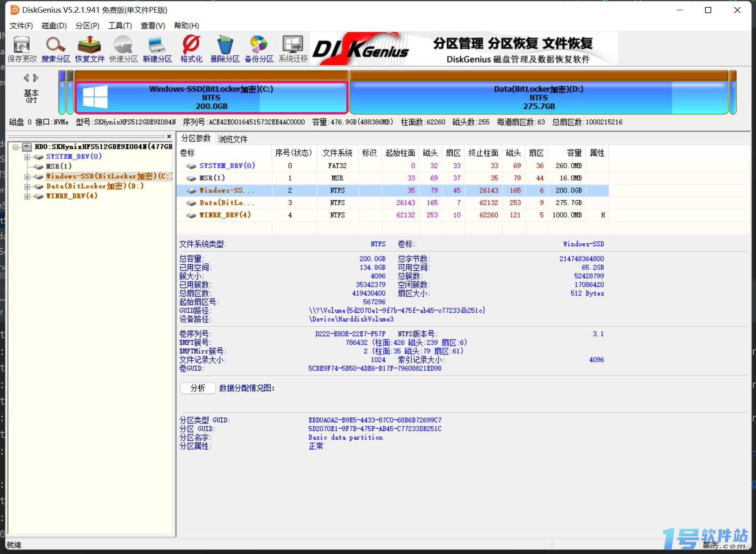Click the 属性 column header

point(597,153)
